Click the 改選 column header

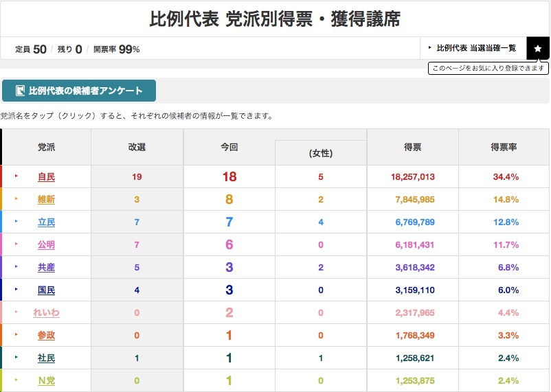point(137,147)
